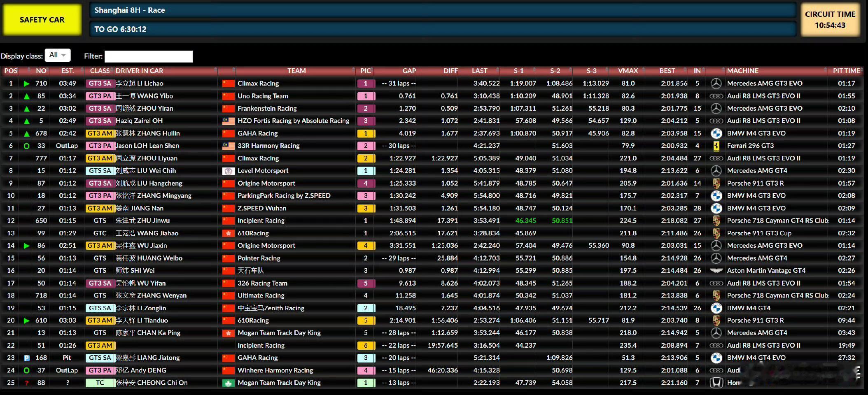Sort by the LAST column header

(480, 71)
